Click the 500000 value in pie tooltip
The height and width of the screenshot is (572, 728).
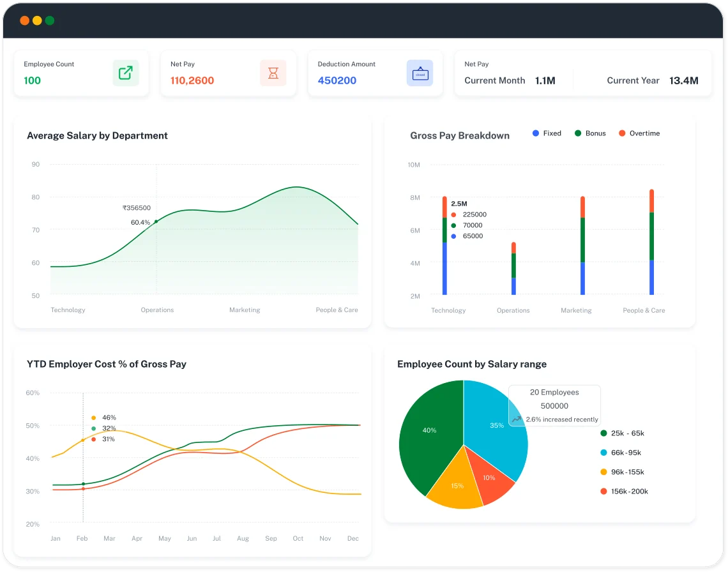(x=554, y=406)
